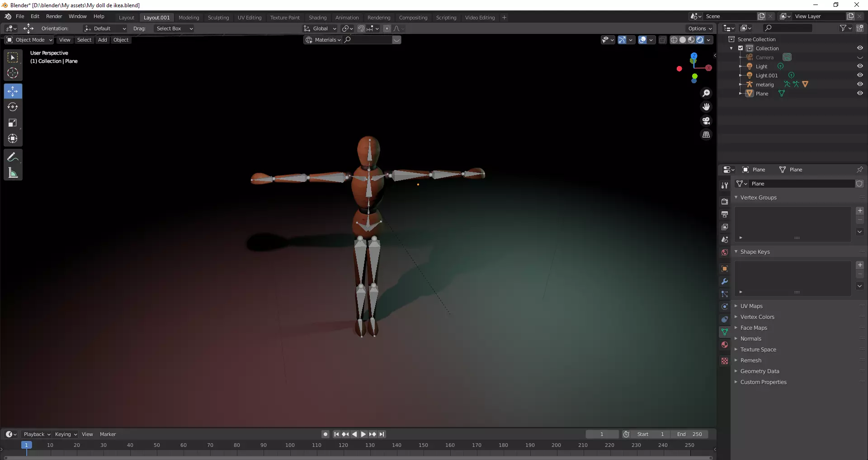Open the Output properties tab
The height and width of the screenshot is (460, 868).
725,214
